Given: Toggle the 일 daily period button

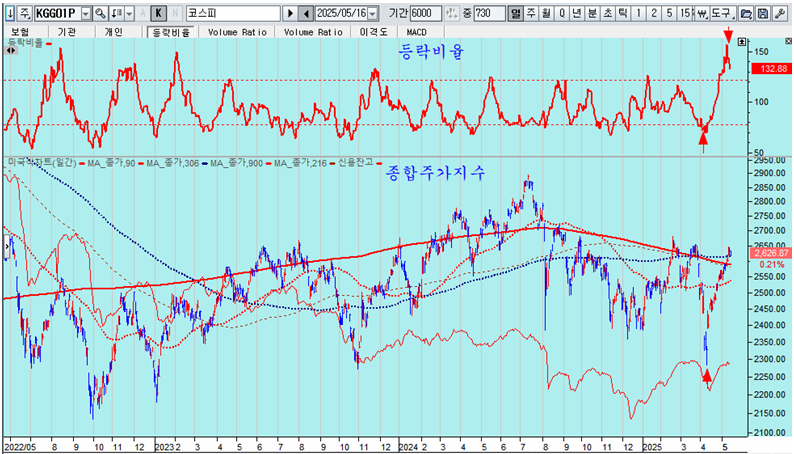Looking at the screenshot, I should pyautogui.click(x=515, y=14).
